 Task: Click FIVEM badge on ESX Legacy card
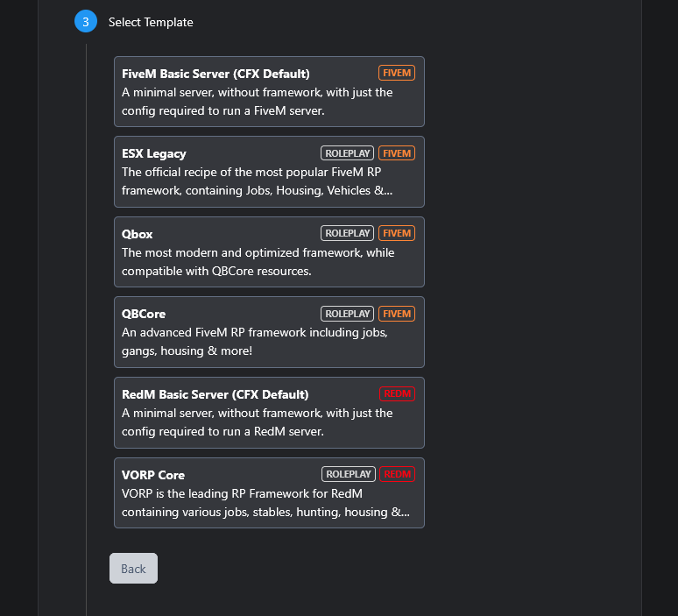[397, 153]
